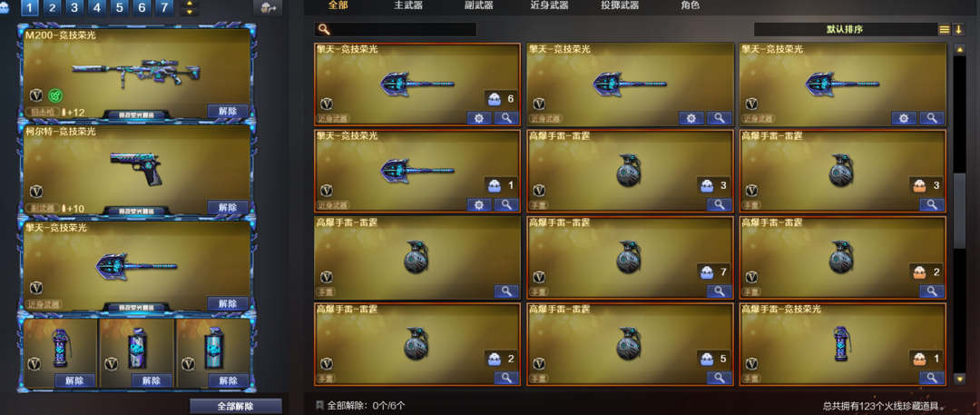The image size is (980, 415).
Task: Click the magnifier icon on first 擎天-竞技荣光 card
Action: [x=506, y=118]
